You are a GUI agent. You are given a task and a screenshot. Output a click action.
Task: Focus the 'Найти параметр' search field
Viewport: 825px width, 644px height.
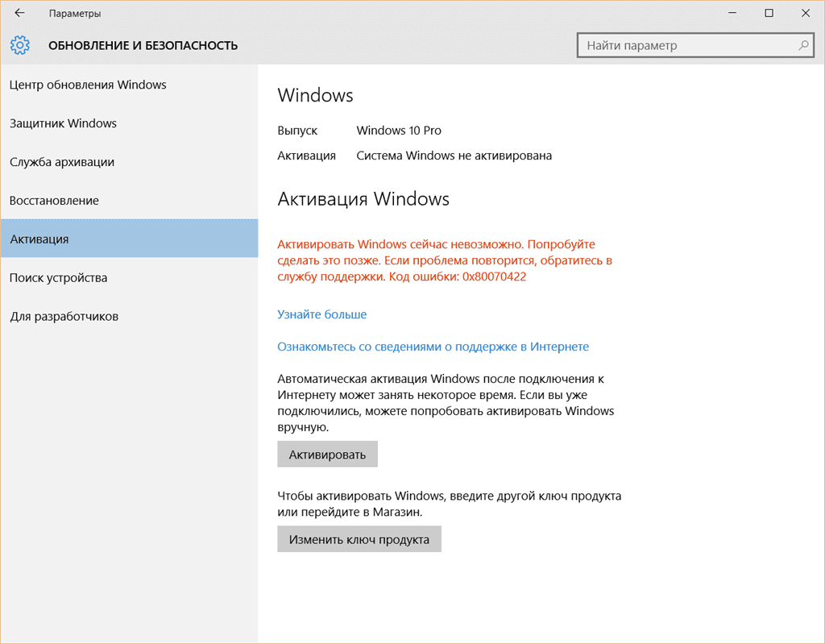(695, 45)
